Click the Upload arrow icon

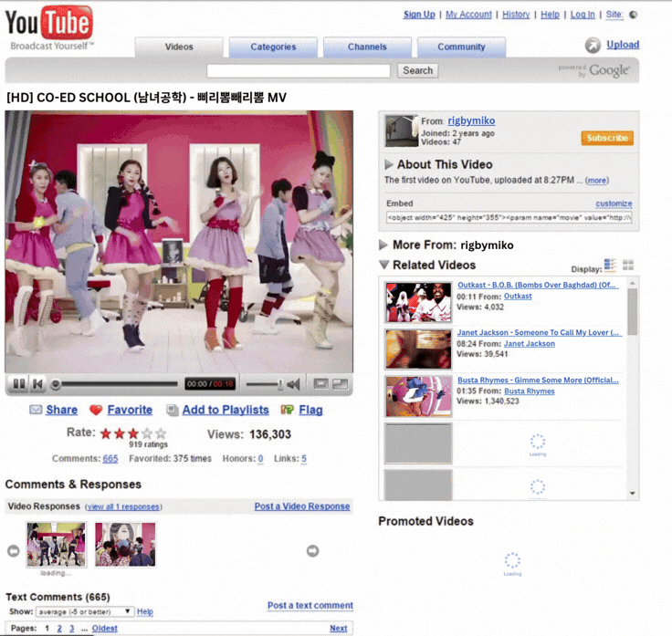[593, 45]
